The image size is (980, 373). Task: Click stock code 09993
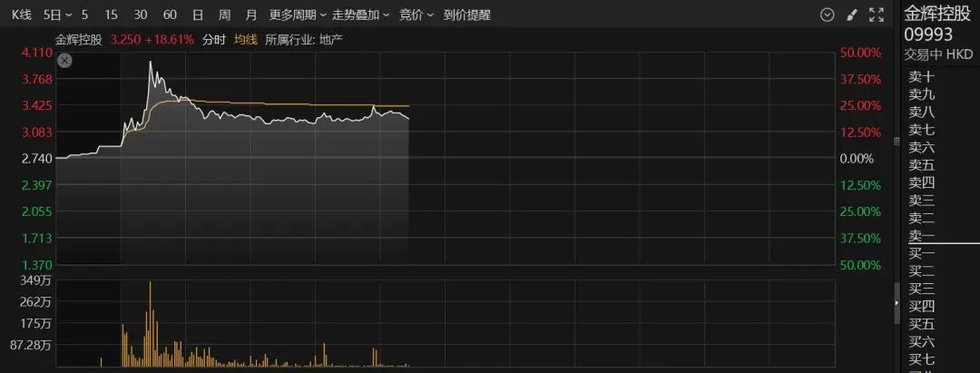[x=929, y=34]
